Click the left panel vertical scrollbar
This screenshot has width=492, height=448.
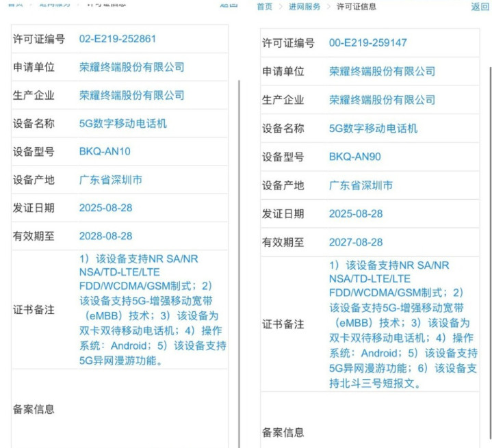pyautogui.click(x=239, y=263)
